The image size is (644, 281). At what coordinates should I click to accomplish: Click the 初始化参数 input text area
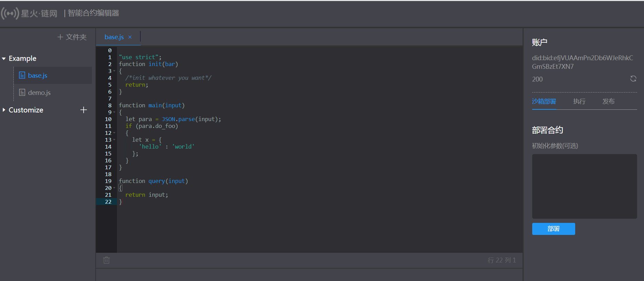[x=584, y=186]
